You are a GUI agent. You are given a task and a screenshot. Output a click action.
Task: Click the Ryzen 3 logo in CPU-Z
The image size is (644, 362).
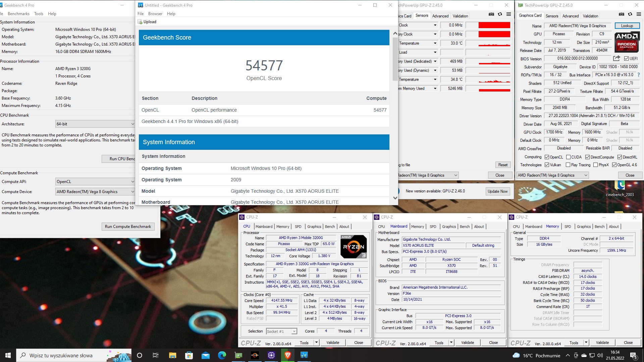(354, 247)
